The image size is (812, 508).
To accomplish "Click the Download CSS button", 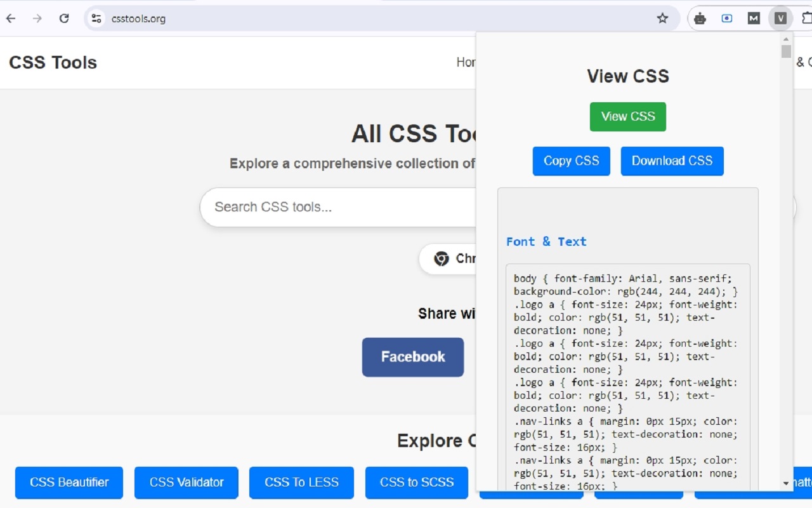I will [672, 161].
